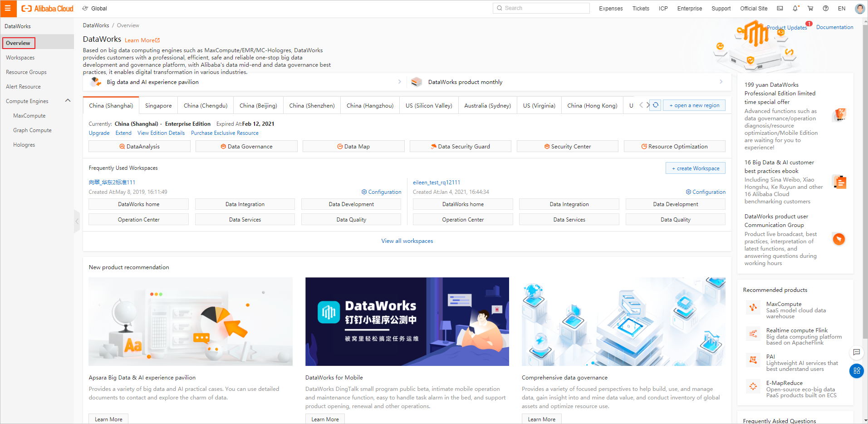Click the Realtime compute Flink icon

753,334
